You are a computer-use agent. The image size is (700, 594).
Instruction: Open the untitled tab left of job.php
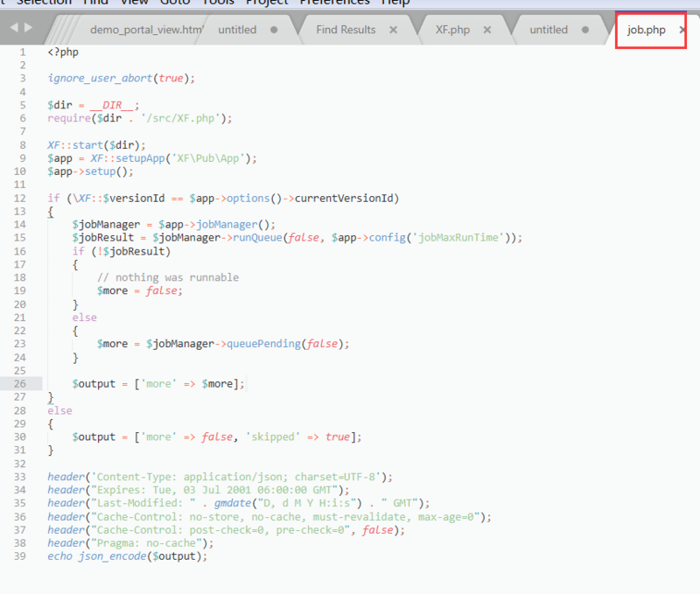click(x=549, y=30)
